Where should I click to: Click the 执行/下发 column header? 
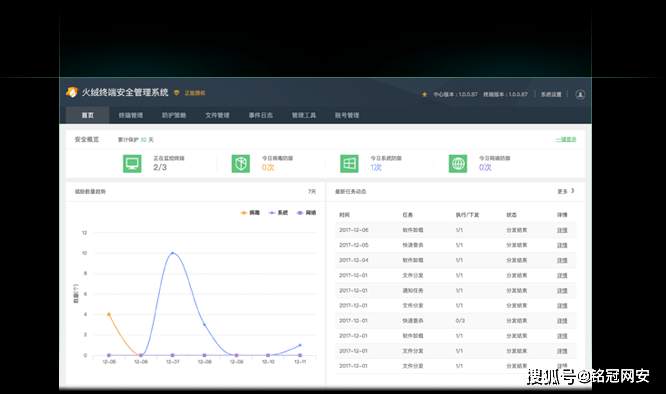(467, 215)
